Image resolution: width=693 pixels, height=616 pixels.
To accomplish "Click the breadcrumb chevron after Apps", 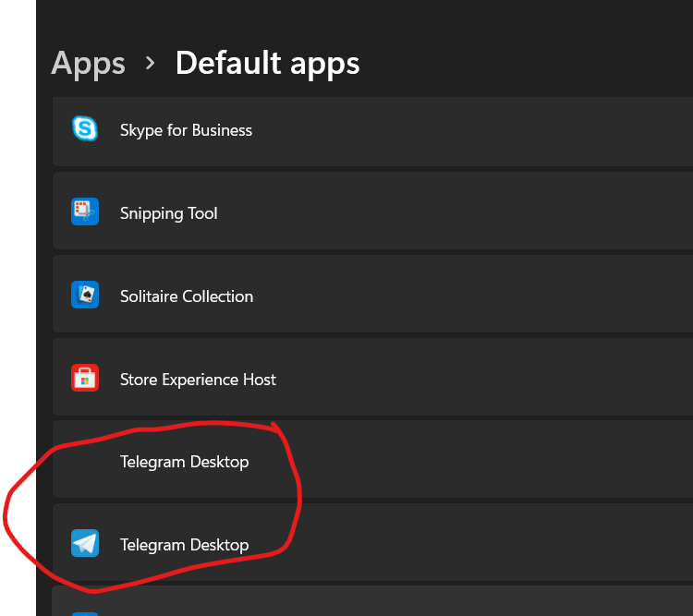I will tap(151, 63).
